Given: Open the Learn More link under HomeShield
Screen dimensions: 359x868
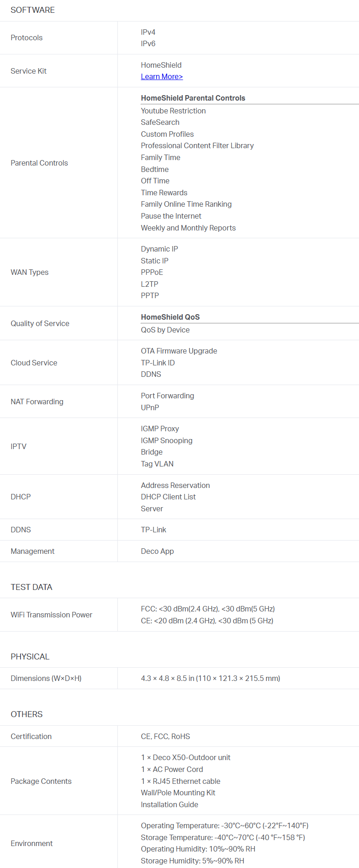Looking at the screenshot, I should pyautogui.click(x=162, y=77).
